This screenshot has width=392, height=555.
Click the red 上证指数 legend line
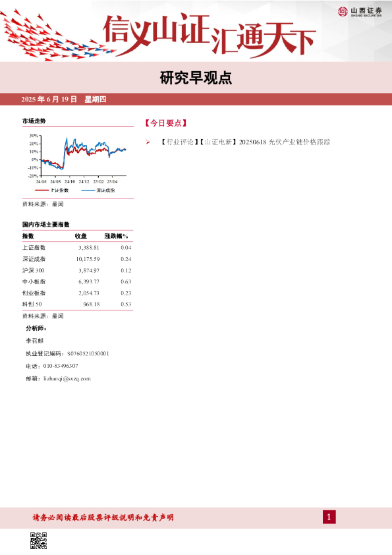click(x=42, y=190)
